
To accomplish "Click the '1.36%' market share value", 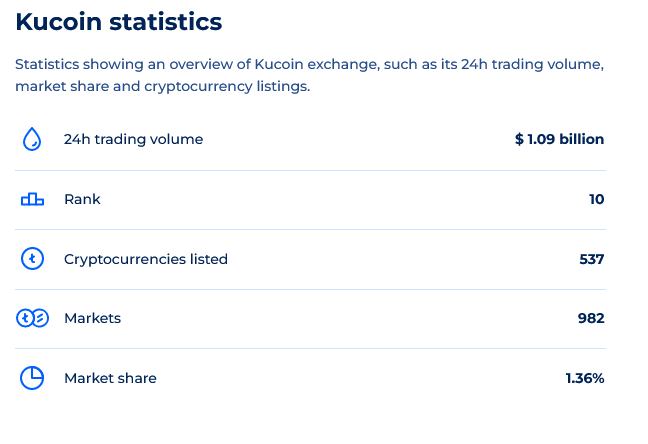I will [x=585, y=378].
